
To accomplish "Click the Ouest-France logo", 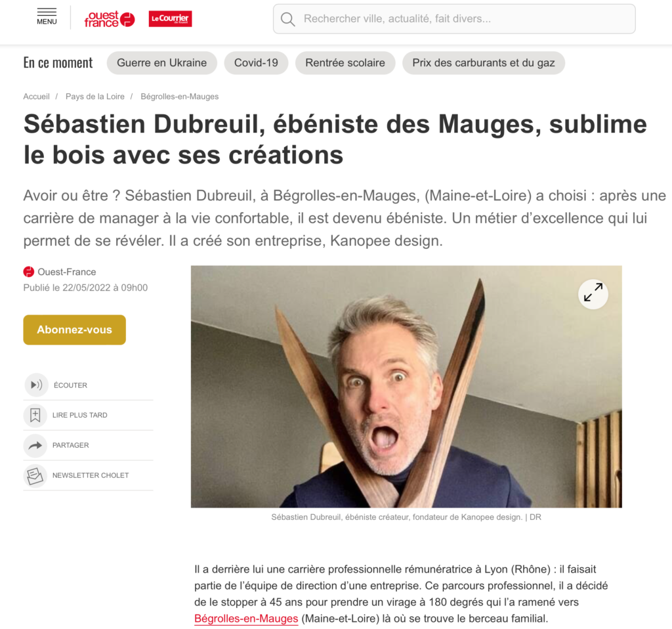I will click(x=110, y=19).
